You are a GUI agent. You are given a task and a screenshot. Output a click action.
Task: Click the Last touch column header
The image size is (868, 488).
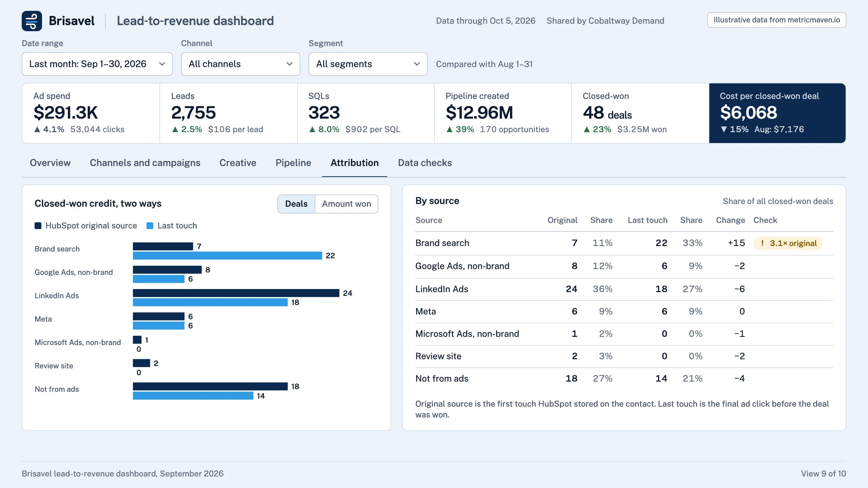(647, 220)
